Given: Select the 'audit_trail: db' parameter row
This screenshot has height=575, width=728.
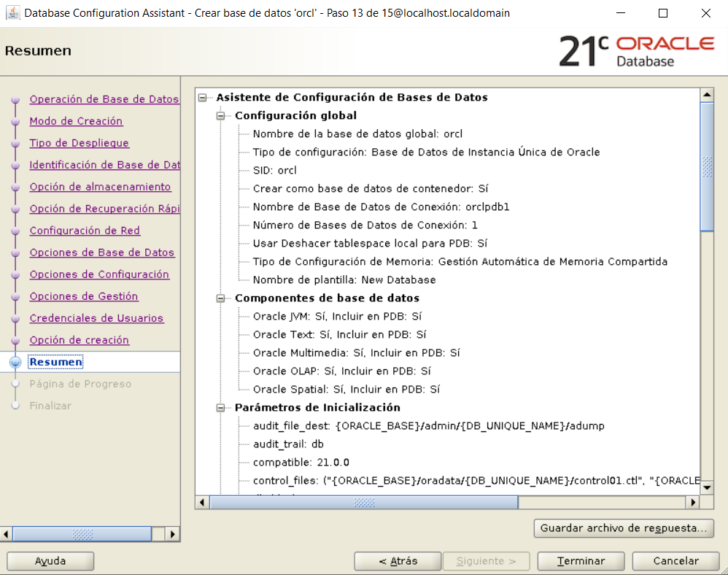Looking at the screenshot, I should click(288, 444).
